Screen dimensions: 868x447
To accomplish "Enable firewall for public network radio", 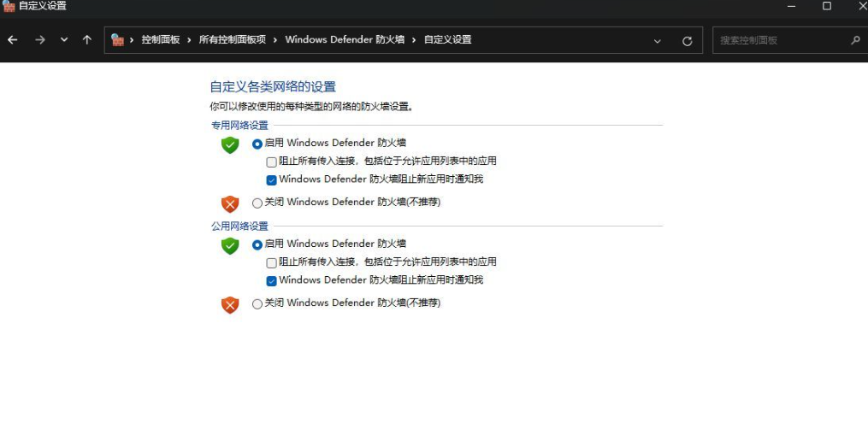I will [x=257, y=244].
